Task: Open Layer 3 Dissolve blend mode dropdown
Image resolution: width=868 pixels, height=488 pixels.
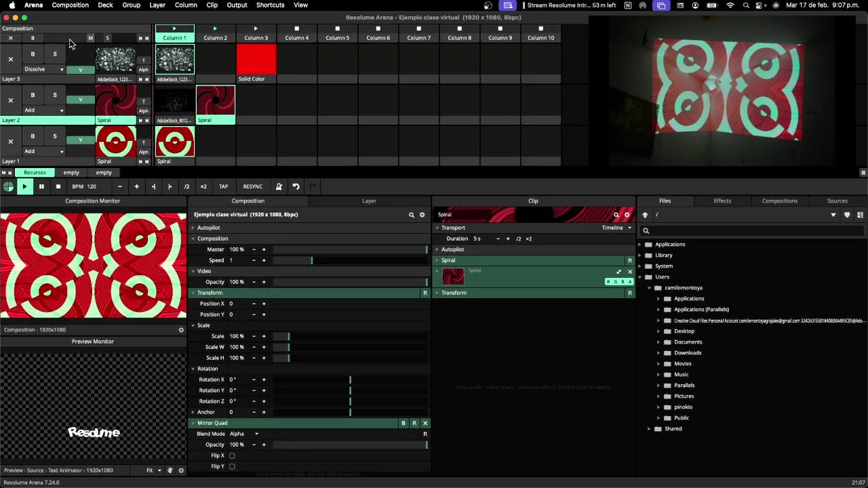Action: coord(44,69)
